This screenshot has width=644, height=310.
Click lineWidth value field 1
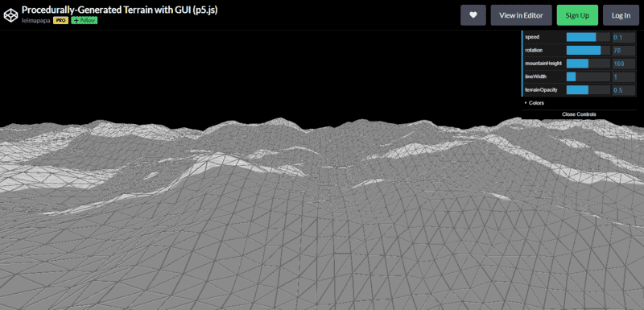623,76
